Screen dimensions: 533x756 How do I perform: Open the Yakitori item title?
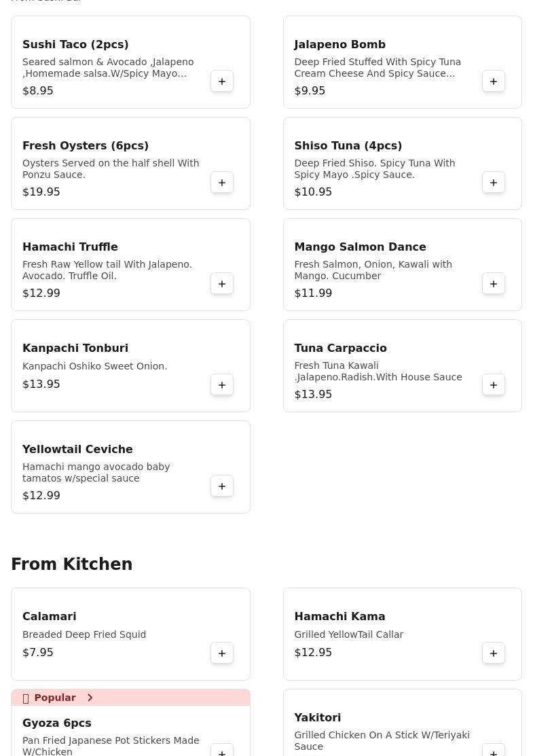pyautogui.click(x=318, y=717)
